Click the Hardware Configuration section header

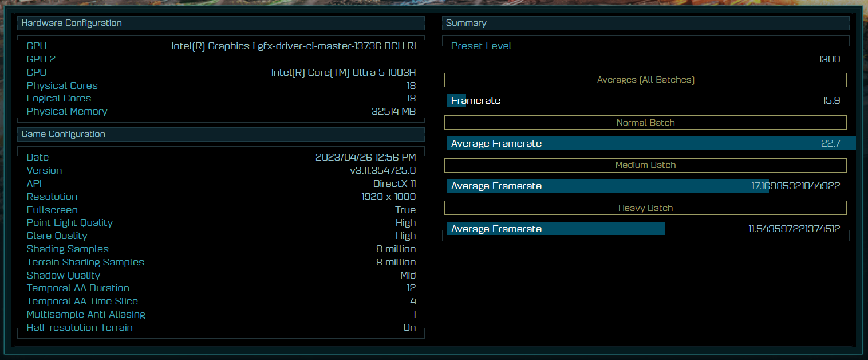point(221,23)
